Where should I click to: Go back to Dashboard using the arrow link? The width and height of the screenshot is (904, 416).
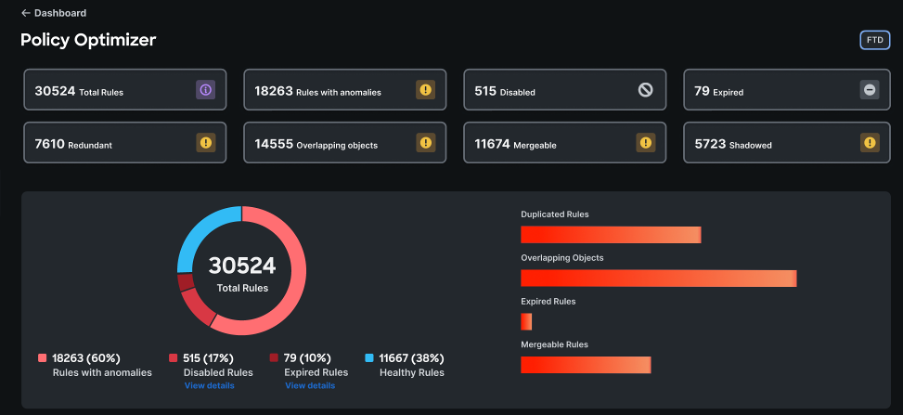53,13
